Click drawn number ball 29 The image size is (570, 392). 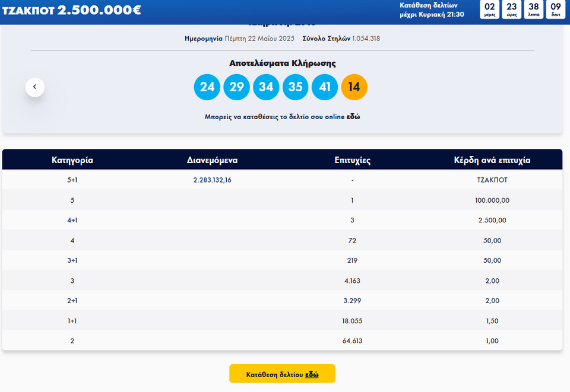pos(237,87)
